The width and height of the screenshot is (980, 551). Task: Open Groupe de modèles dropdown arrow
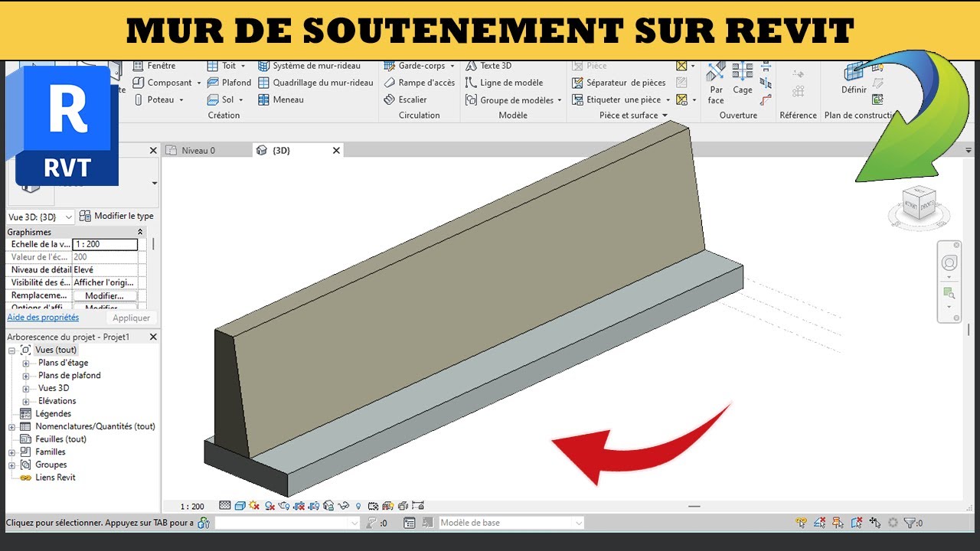(560, 100)
